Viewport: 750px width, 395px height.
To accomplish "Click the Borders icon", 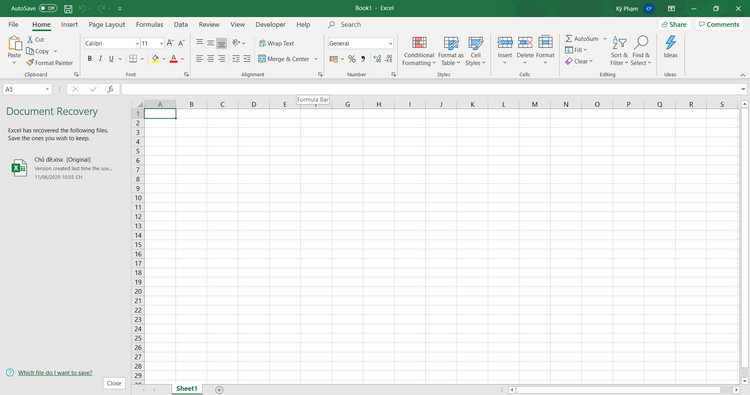I will pyautogui.click(x=133, y=59).
